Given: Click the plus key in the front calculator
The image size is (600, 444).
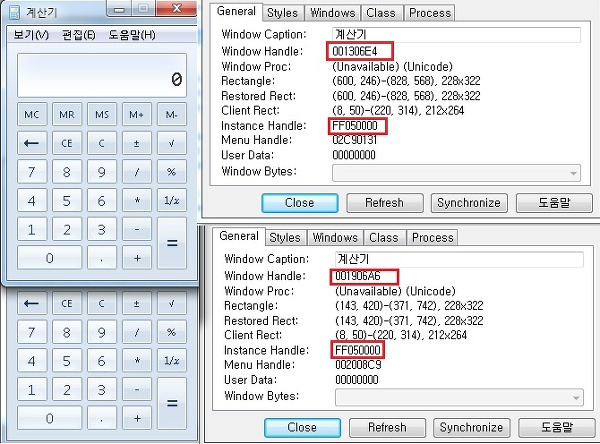Looking at the screenshot, I should click(137, 258).
